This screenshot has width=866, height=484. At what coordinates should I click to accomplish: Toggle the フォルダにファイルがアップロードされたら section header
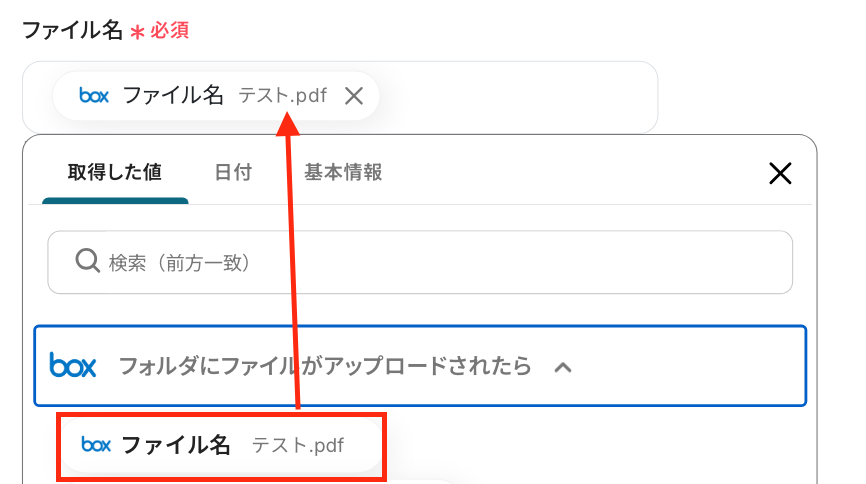coord(325,366)
